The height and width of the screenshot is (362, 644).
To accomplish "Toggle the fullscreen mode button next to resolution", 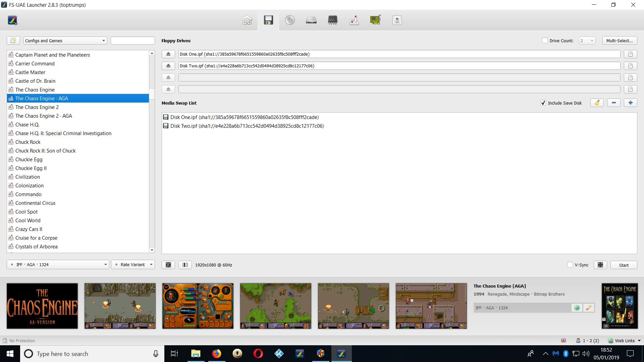I will (x=168, y=265).
